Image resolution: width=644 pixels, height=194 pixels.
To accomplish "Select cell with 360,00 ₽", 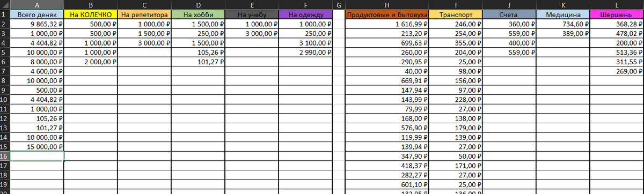I will pos(509,25).
